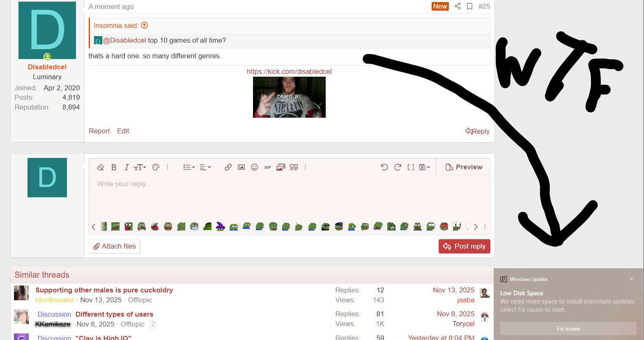Click the insert link icon
The image size is (644, 340).
click(x=228, y=167)
